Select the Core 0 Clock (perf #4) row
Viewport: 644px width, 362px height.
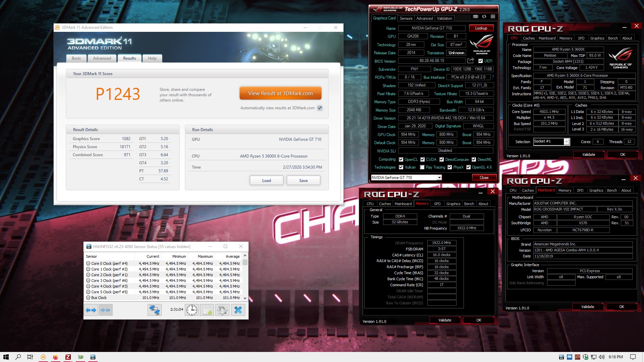(163, 263)
